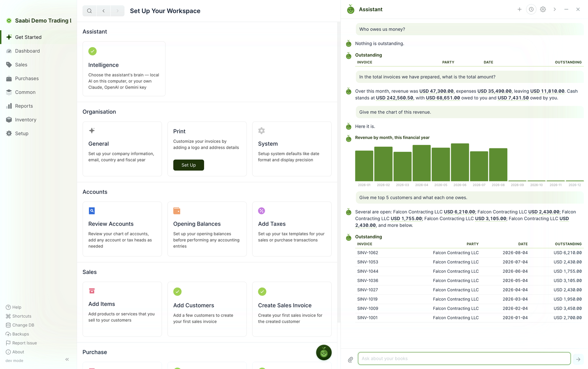
Task: Click the Saabi Demo Trading company logo
Action: pos(9,21)
